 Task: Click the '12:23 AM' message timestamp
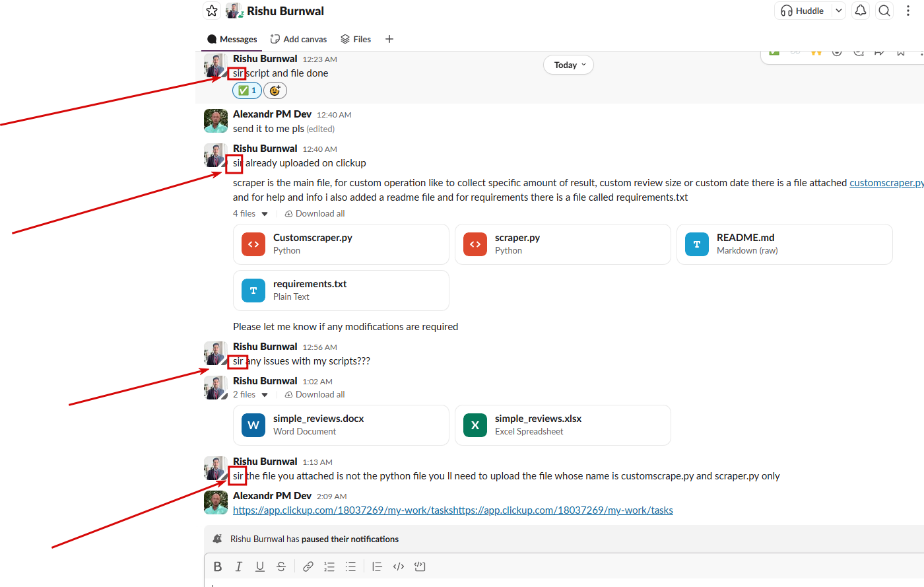point(320,59)
